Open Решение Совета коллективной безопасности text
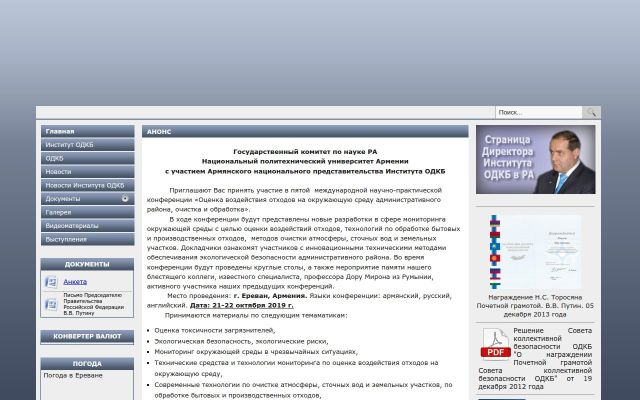Viewport: 640px width, 400px height. point(535,358)
